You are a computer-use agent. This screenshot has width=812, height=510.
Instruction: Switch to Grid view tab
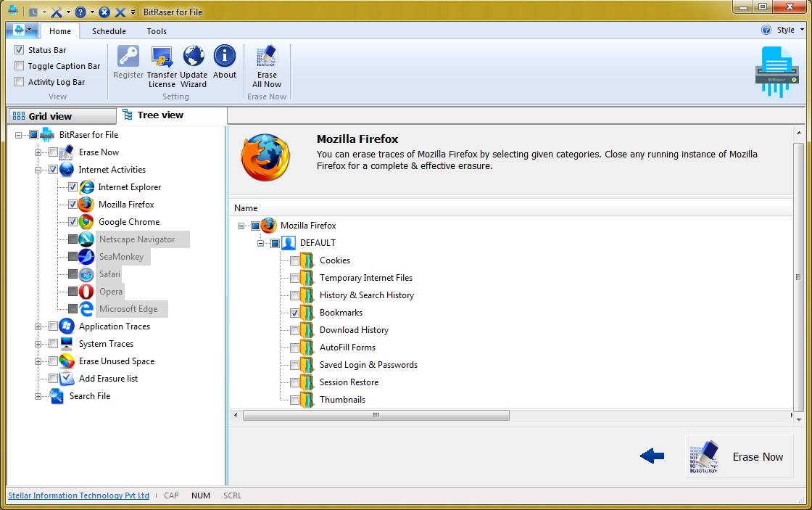click(62, 116)
